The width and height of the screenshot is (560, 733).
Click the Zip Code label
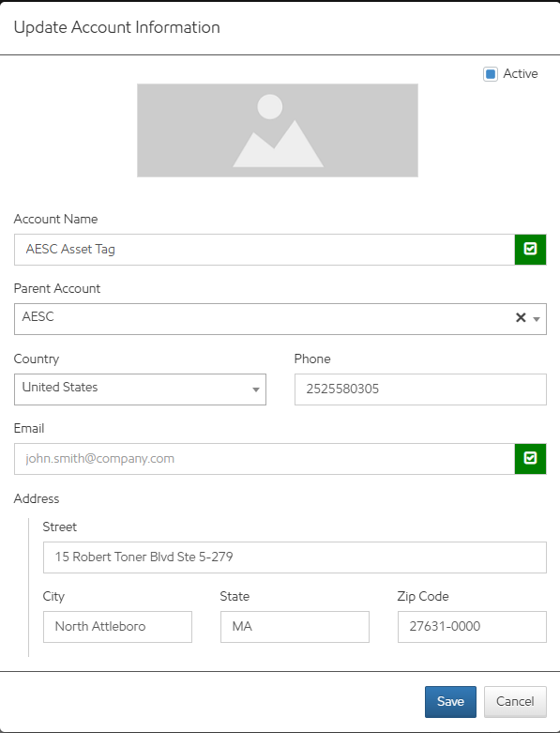tap(423, 597)
